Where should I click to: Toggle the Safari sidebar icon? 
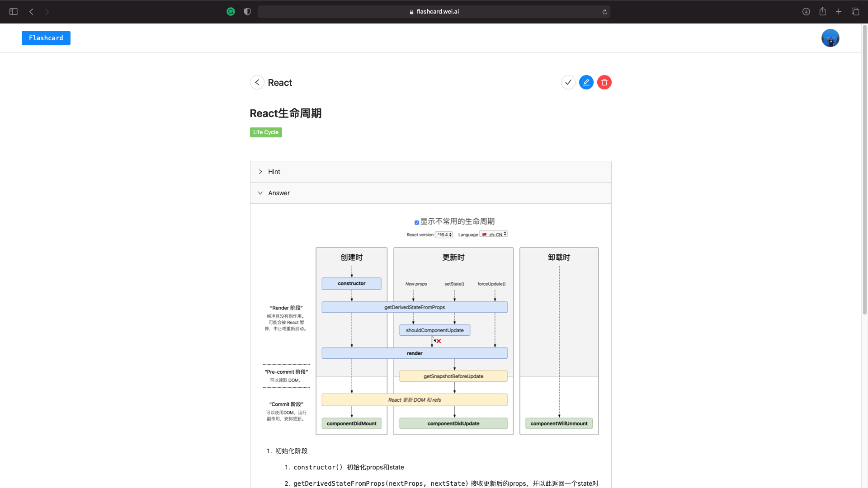(x=14, y=12)
